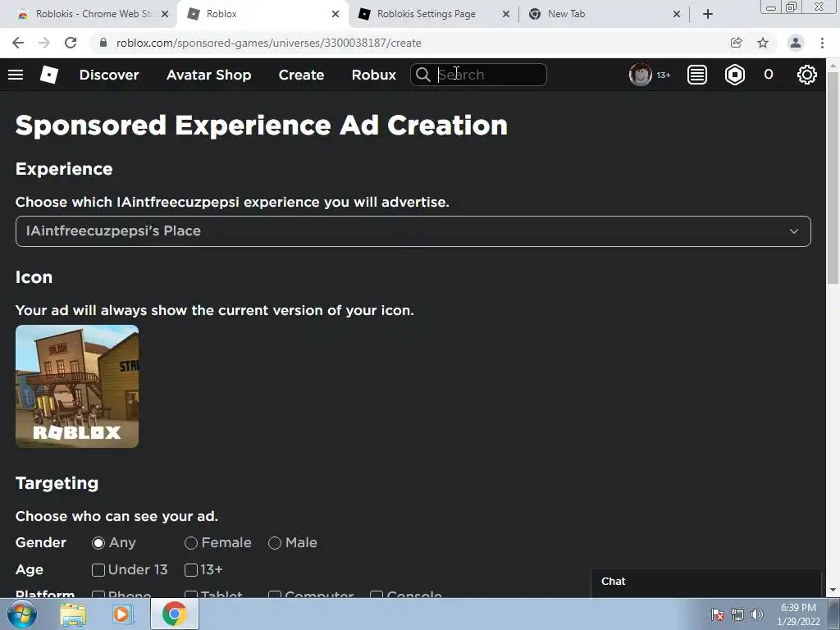Image resolution: width=840 pixels, height=630 pixels.
Task: Click the search magnifier icon
Action: (x=422, y=75)
